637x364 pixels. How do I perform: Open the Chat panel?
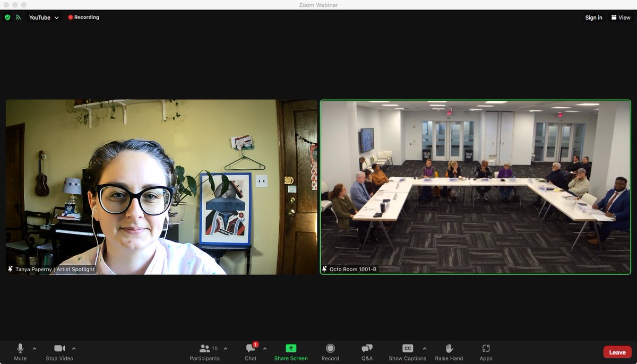click(251, 352)
